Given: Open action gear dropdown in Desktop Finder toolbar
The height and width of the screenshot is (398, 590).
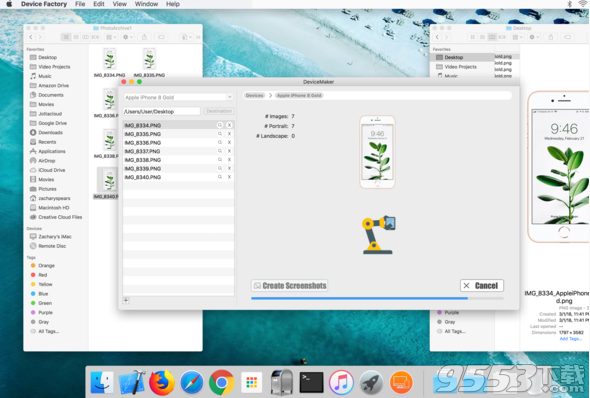Looking at the screenshot, I should click(x=534, y=37).
